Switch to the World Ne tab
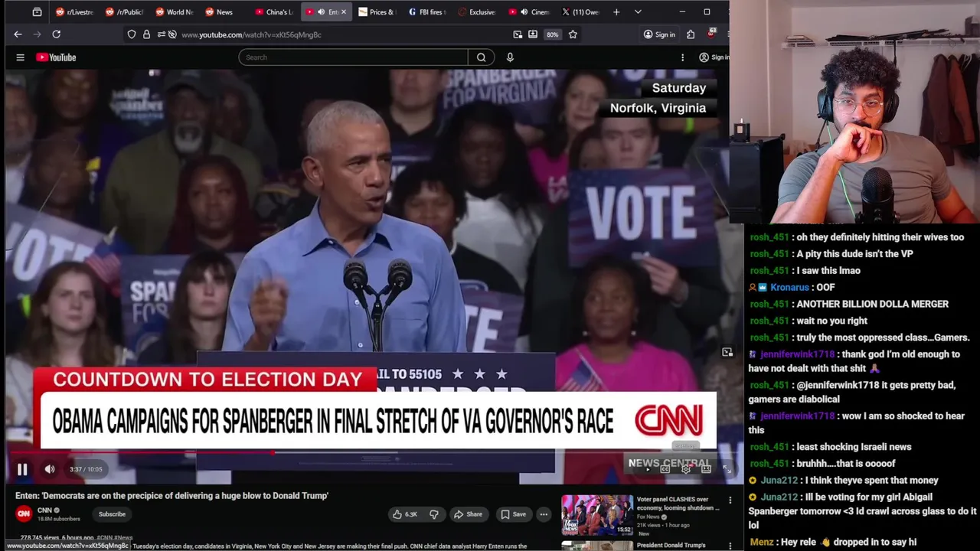The height and width of the screenshot is (551, 980). click(174, 12)
